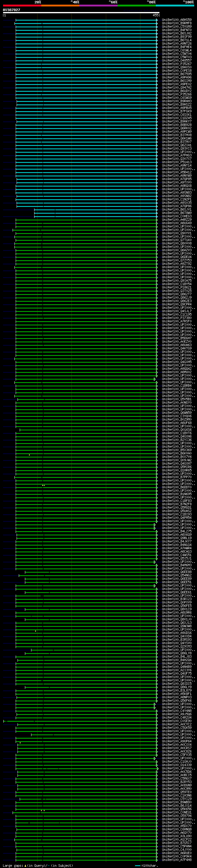The image size is (197, 868).
Task: Click hit label UniRef100_B6SJV1
Action: click(177, 210)
